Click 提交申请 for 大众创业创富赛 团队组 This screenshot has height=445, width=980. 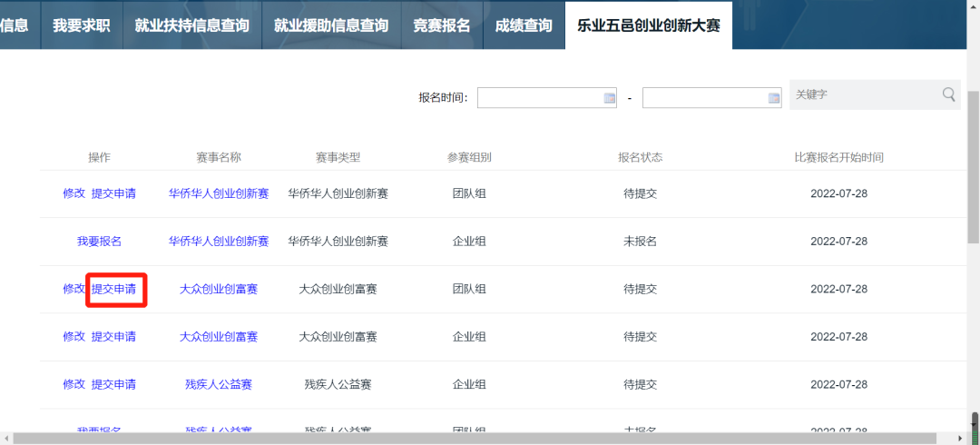pos(114,289)
